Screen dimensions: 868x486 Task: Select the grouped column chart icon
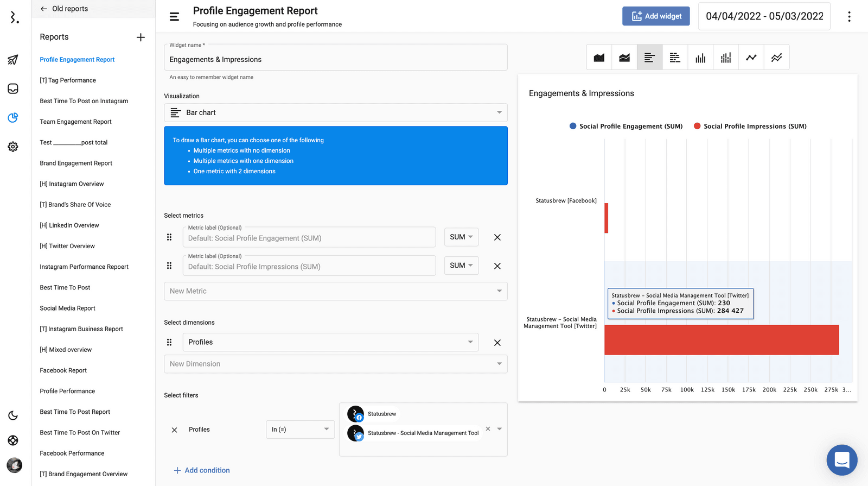(x=726, y=58)
